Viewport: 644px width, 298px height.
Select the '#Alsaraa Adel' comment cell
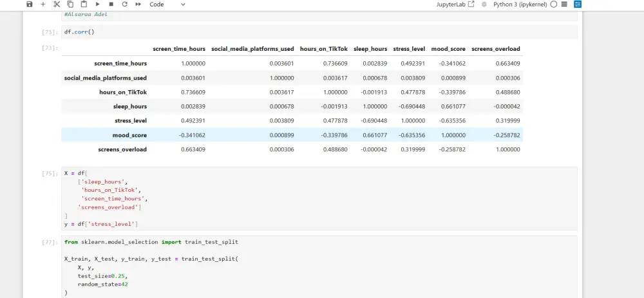319,16
